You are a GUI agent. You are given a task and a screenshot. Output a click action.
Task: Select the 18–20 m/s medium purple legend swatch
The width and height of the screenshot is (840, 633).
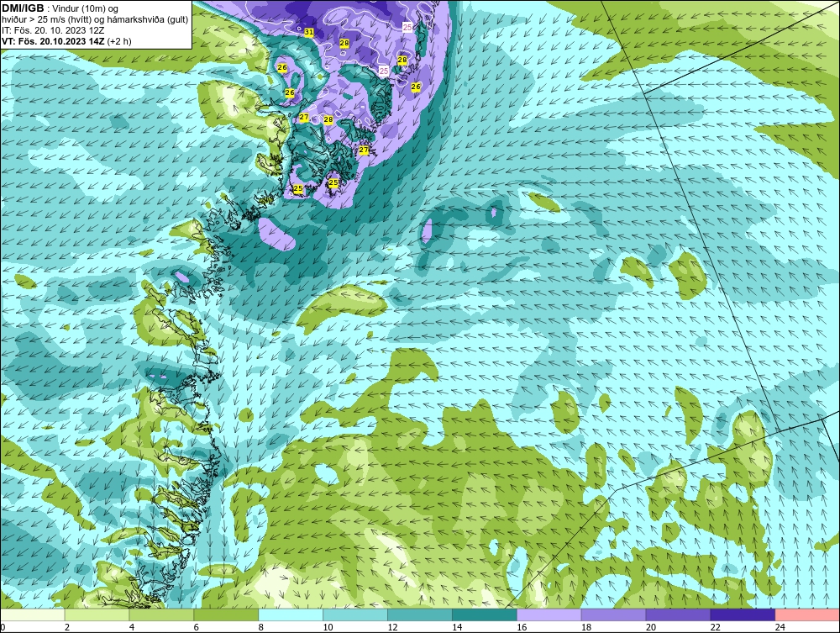tap(613, 615)
